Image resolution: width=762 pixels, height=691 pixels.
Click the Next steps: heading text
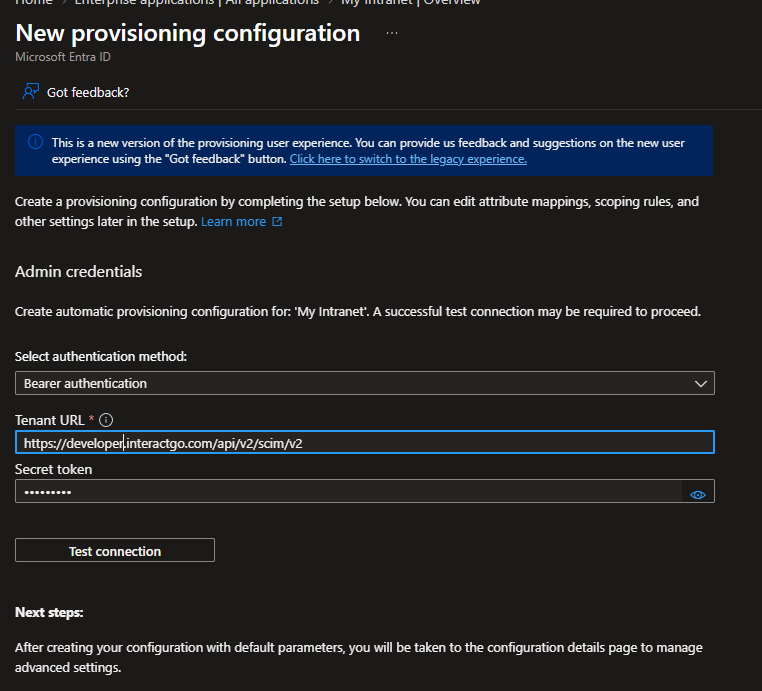tap(49, 612)
